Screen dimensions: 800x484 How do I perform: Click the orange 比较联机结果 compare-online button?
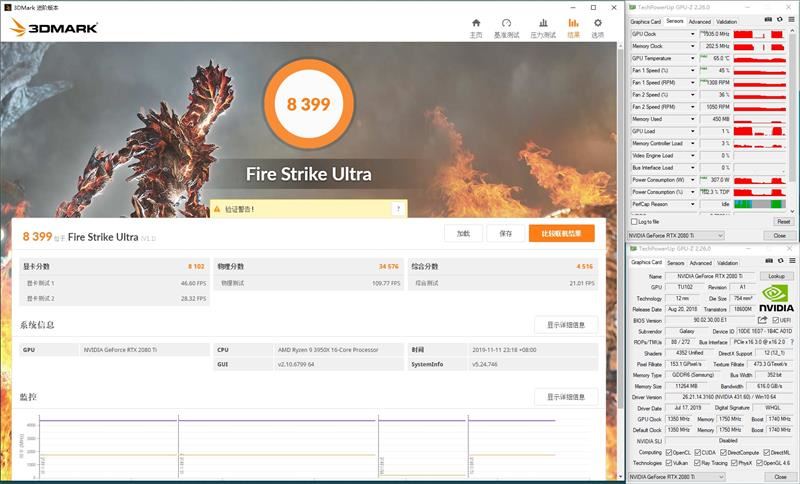coord(562,233)
